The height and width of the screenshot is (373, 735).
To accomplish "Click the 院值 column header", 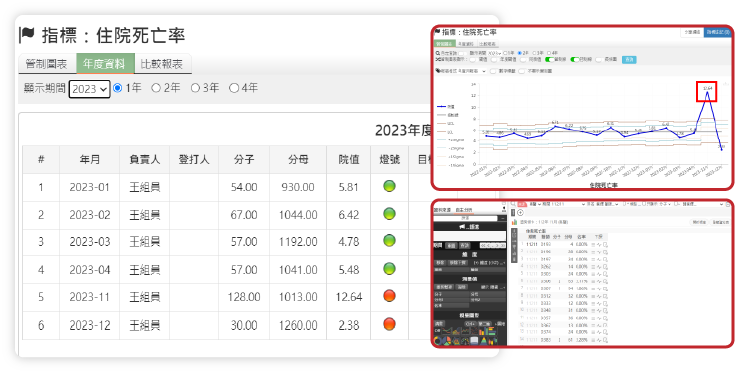I will pyautogui.click(x=348, y=159).
